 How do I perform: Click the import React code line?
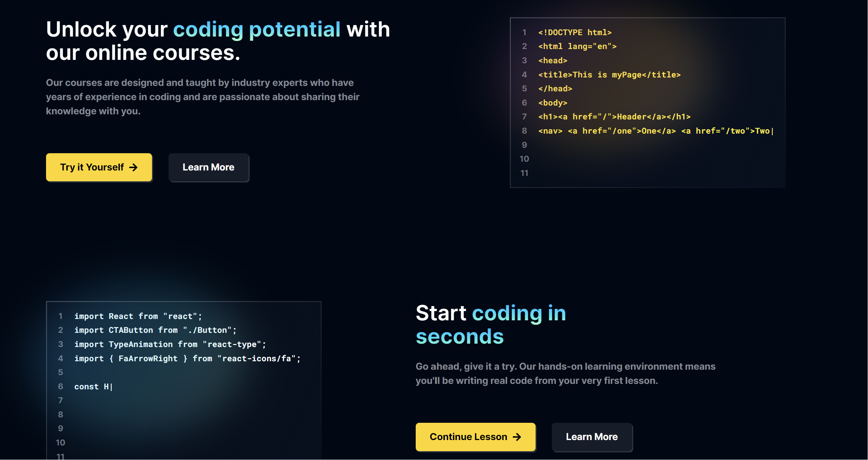point(138,316)
